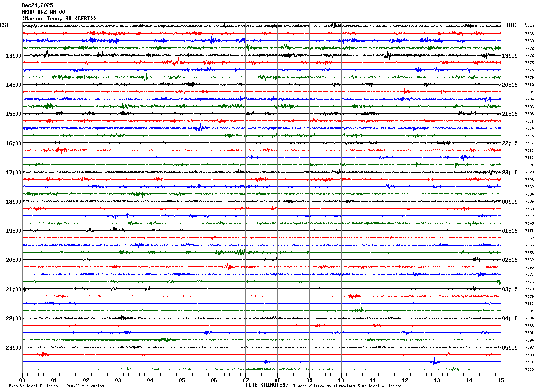This screenshot has width=536, height=392.
Task: Click the 03 minute tick label
Action: coord(118,380)
